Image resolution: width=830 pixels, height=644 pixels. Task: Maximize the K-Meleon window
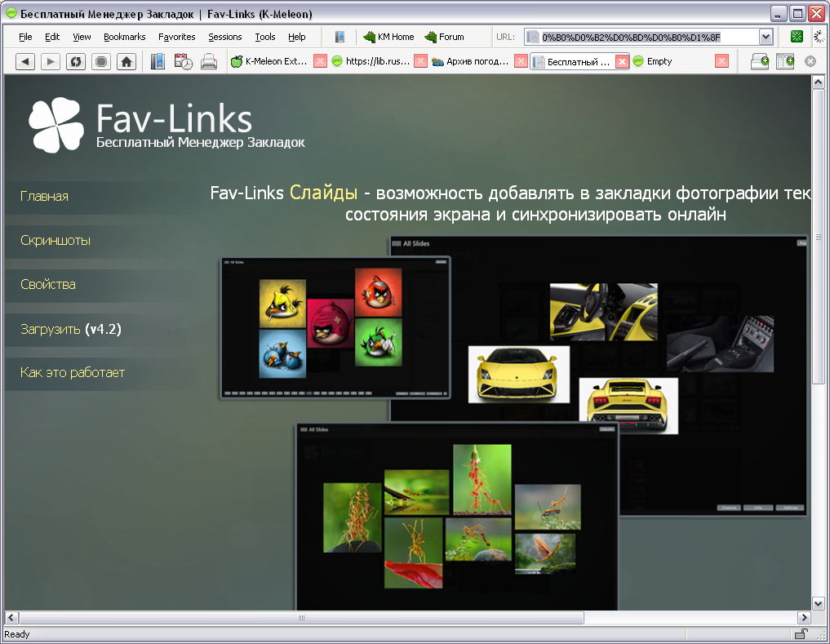point(797,13)
